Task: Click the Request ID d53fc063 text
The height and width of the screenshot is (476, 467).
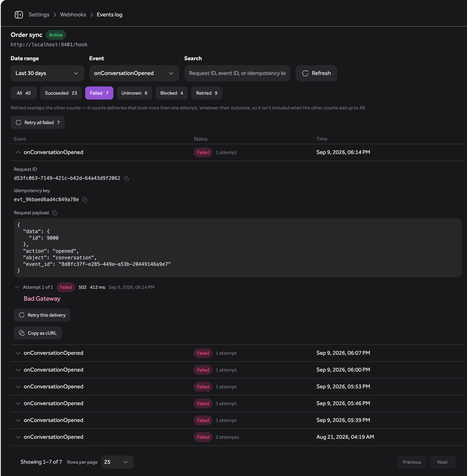Action: pyautogui.click(x=67, y=178)
